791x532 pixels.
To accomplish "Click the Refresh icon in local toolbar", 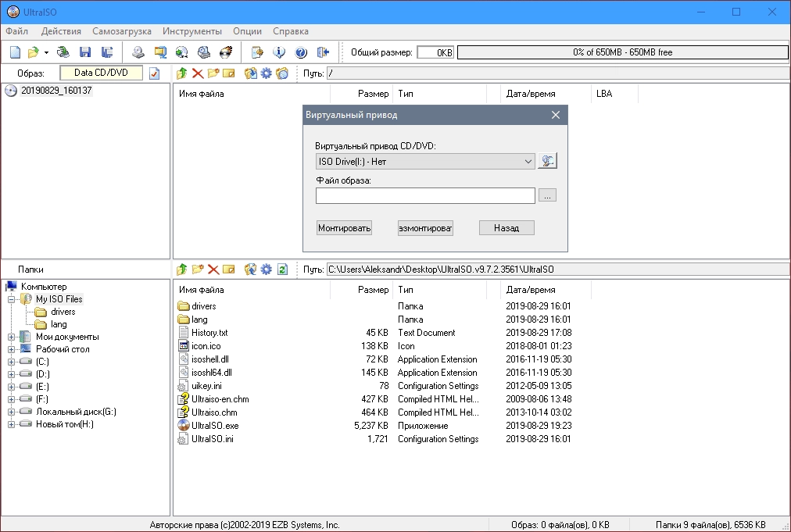I will tap(282, 270).
